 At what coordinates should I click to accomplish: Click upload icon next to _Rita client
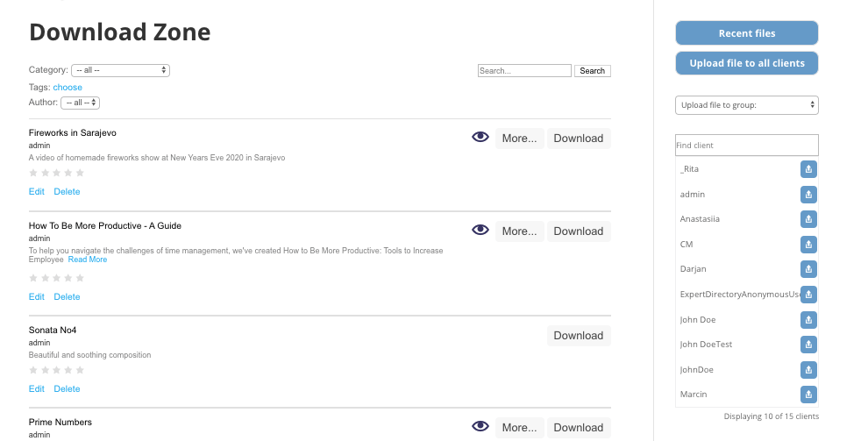[x=808, y=169]
